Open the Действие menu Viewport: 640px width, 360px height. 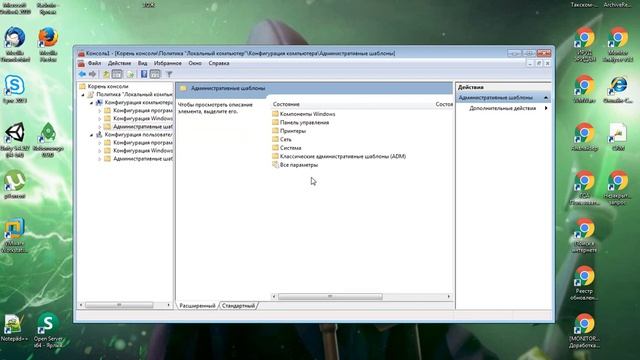pyautogui.click(x=120, y=63)
